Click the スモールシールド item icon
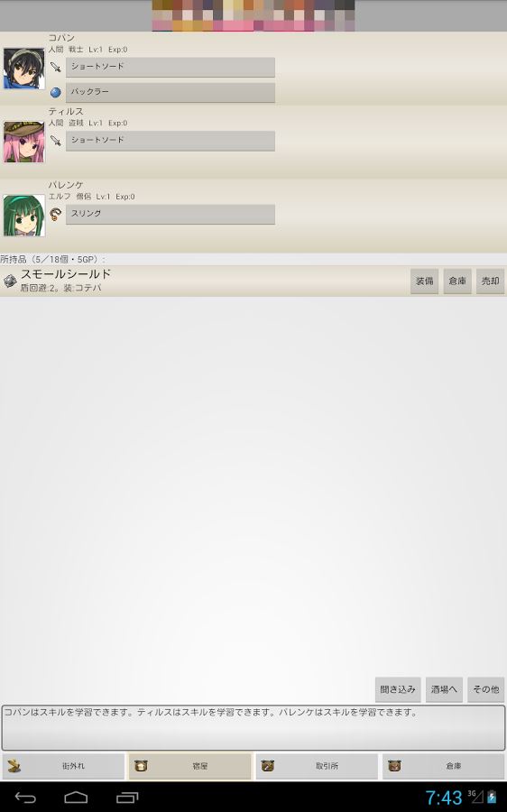Viewport: 507px width, 812px height. pos(10,281)
